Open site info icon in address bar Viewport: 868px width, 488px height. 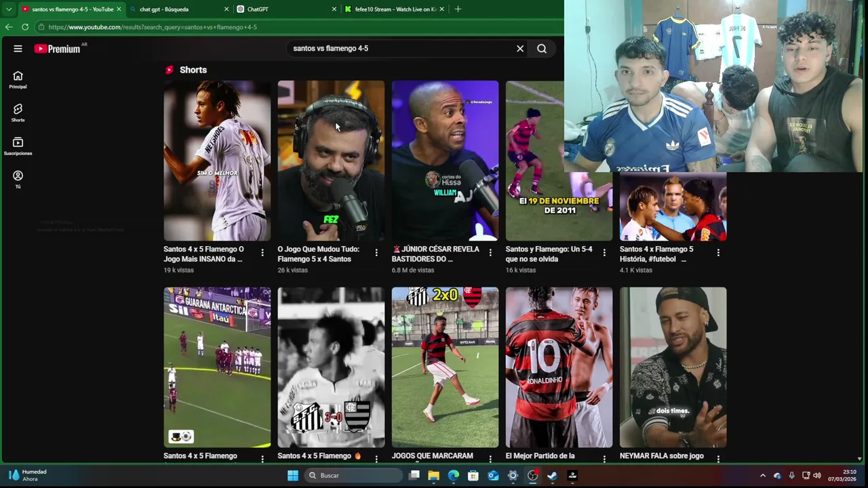41,27
